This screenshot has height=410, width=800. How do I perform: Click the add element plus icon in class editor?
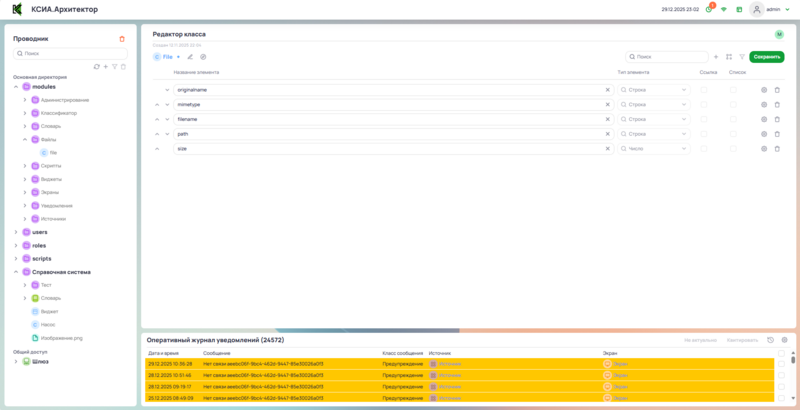click(715, 57)
